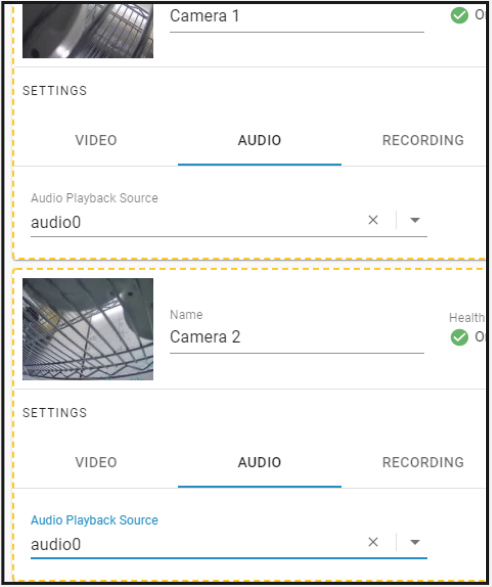Image resolution: width=492 pixels, height=587 pixels.
Task: Click Camera 1 green health checkmark icon
Action: point(459,15)
